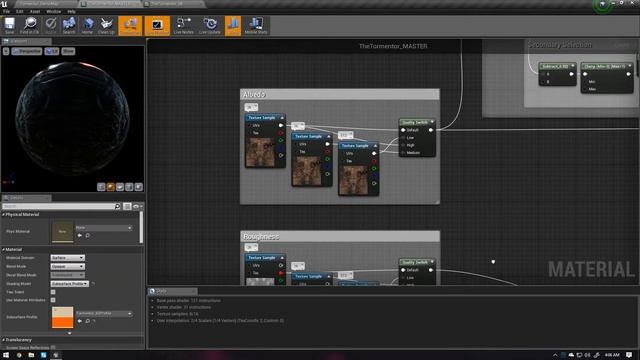Open Chrome from the taskbar

pyautogui.click(x=19, y=355)
